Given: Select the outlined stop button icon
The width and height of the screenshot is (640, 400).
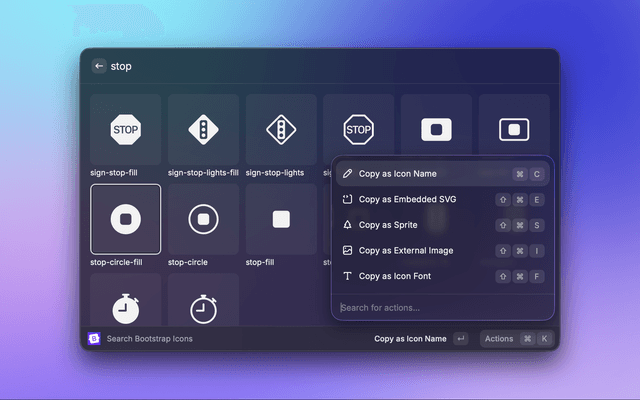Looking at the screenshot, I should pos(514,129).
